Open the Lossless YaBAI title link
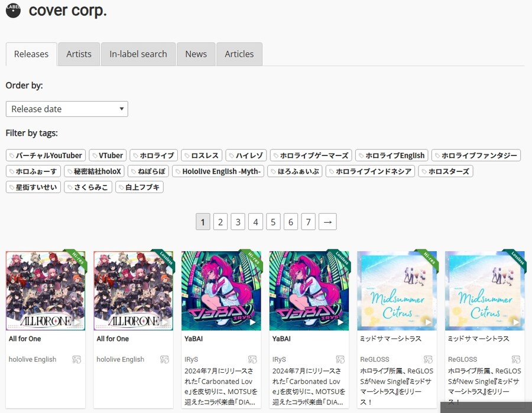This screenshot has width=532, height=413. click(x=281, y=339)
